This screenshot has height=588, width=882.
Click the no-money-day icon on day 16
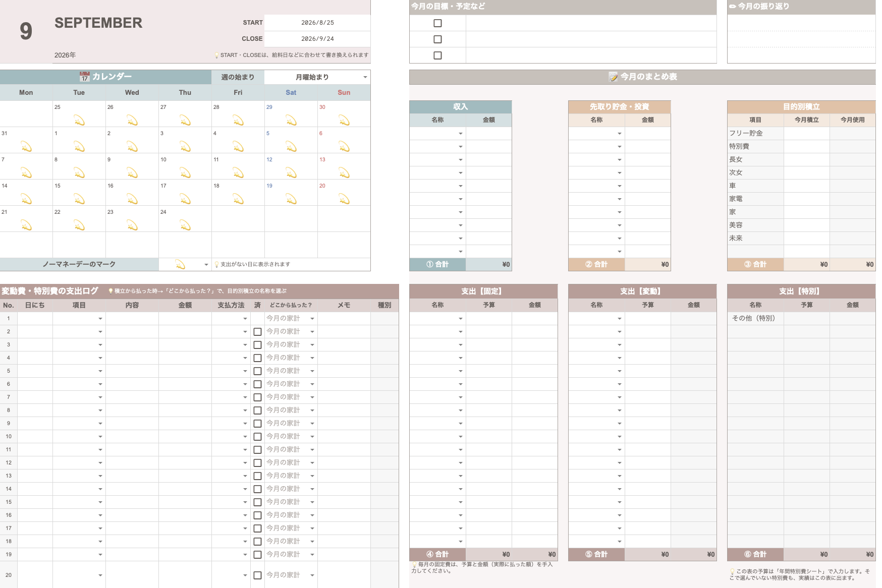[x=132, y=199]
